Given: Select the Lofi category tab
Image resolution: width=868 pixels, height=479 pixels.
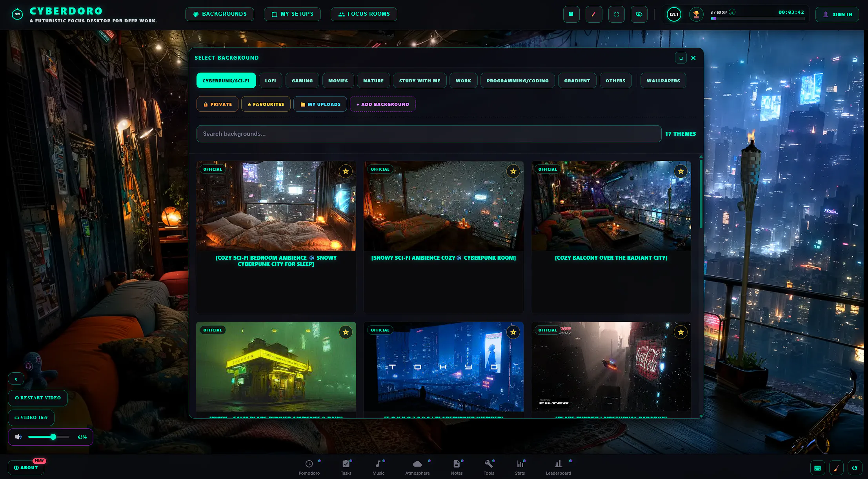Looking at the screenshot, I should (270, 80).
